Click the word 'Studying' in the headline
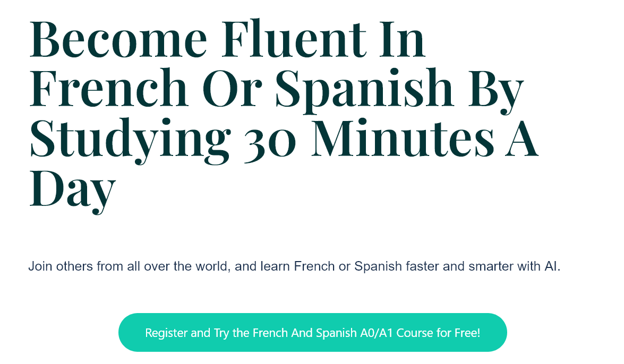Viewport: 624px width, 364px height. coord(130,140)
